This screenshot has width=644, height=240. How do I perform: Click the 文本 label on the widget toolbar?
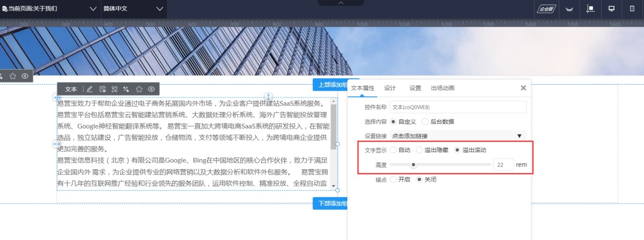pyautogui.click(x=71, y=89)
